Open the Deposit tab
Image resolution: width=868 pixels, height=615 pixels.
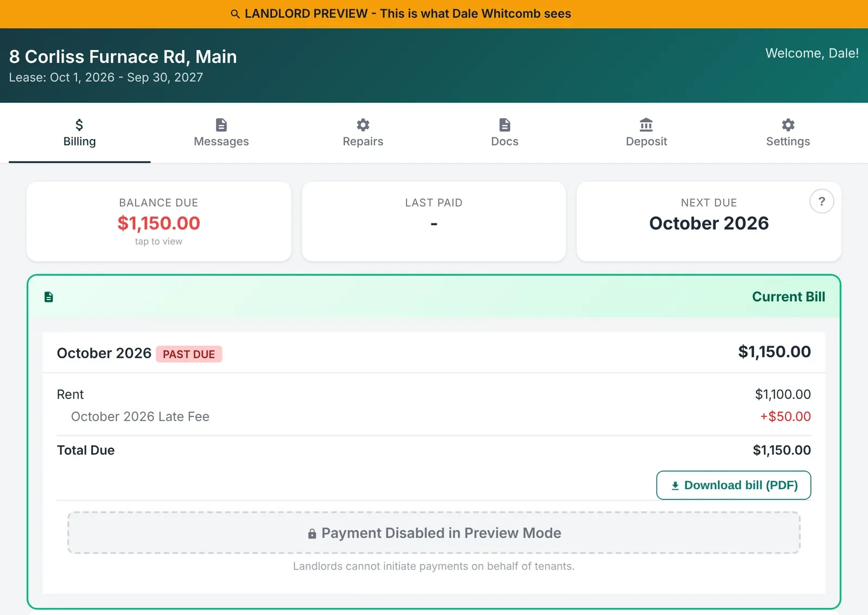coord(646,133)
